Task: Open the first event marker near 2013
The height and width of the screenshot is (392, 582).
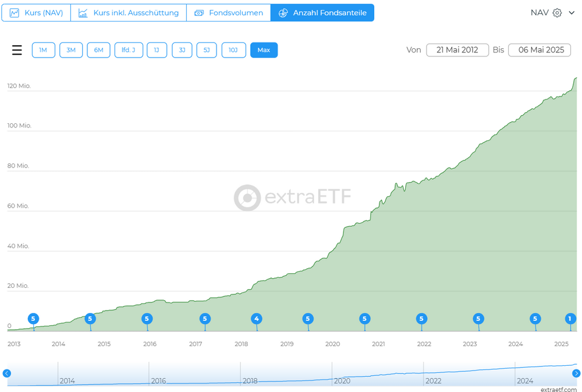Action: [x=33, y=319]
